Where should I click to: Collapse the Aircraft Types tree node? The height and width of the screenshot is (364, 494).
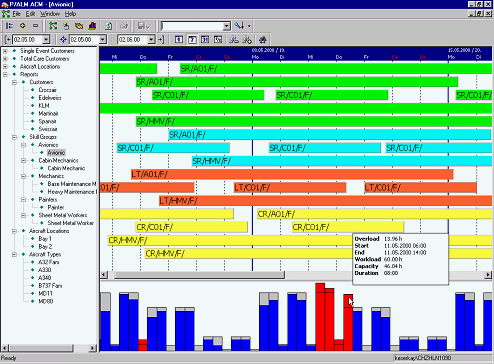pyautogui.click(x=14, y=254)
